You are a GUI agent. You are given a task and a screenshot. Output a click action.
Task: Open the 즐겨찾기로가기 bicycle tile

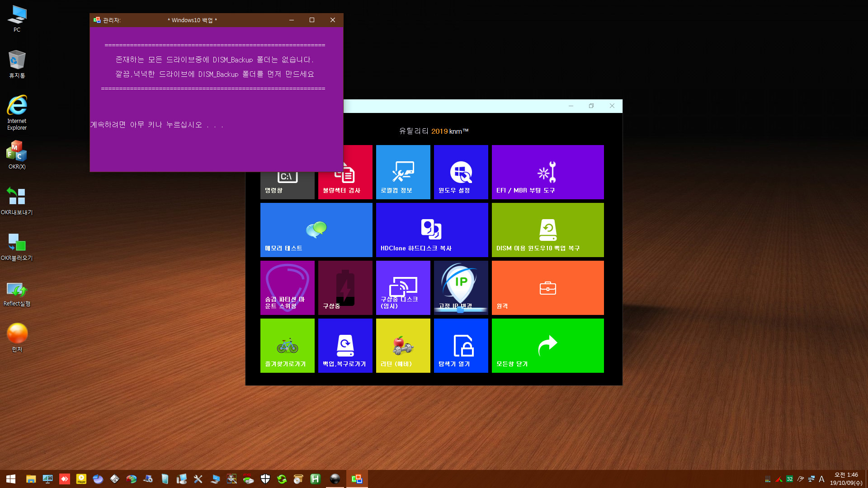tap(287, 346)
